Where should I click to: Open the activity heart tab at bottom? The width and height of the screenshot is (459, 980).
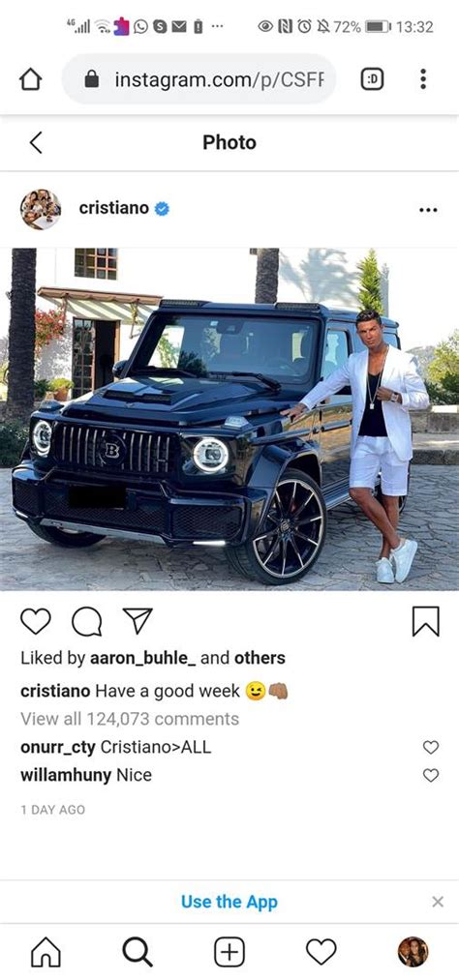point(321,953)
